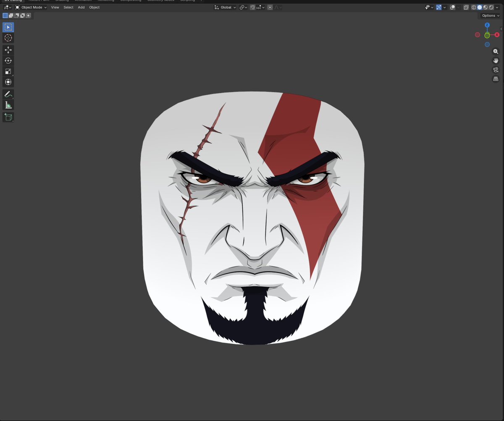
Task: Switch to Rendered viewport shading
Action: (491, 8)
